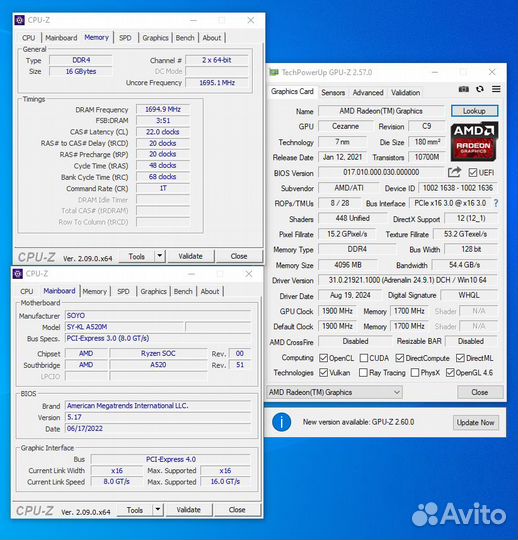The height and width of the screenshot is (540, 518).
Task: Toggle the PhysX checkbox
Action: coord(415,373)
